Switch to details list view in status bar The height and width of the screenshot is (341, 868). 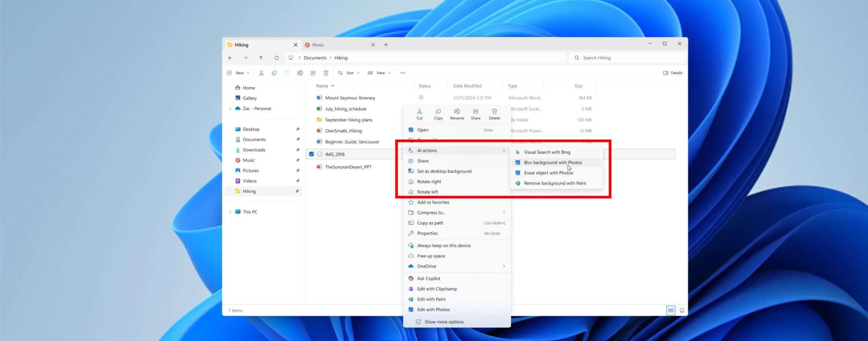pos(671,310)
